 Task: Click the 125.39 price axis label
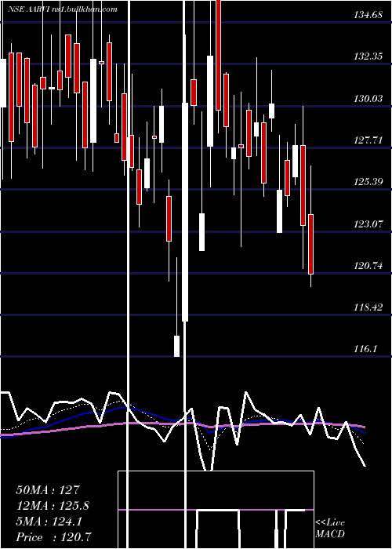click(368, 182)
